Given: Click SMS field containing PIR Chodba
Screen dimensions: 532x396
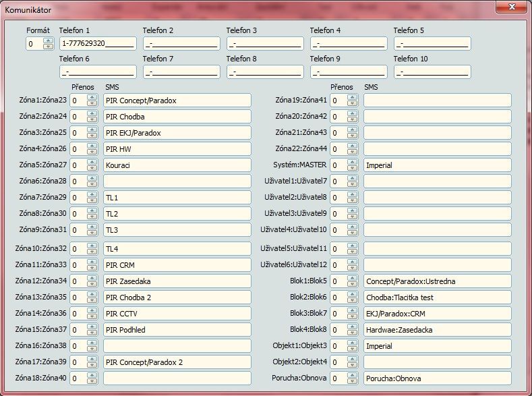Looking at the screenshot, I should (x=177, y=117).
